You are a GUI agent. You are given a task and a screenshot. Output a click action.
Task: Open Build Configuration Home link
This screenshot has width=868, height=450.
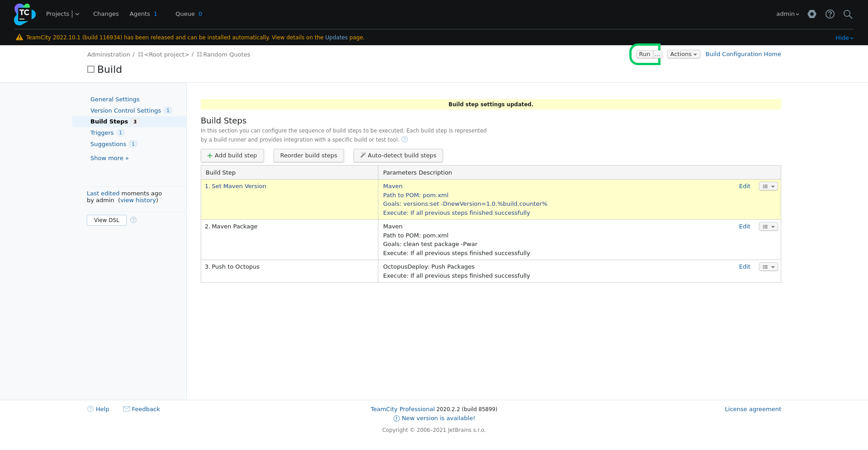[x=743, y=54]
